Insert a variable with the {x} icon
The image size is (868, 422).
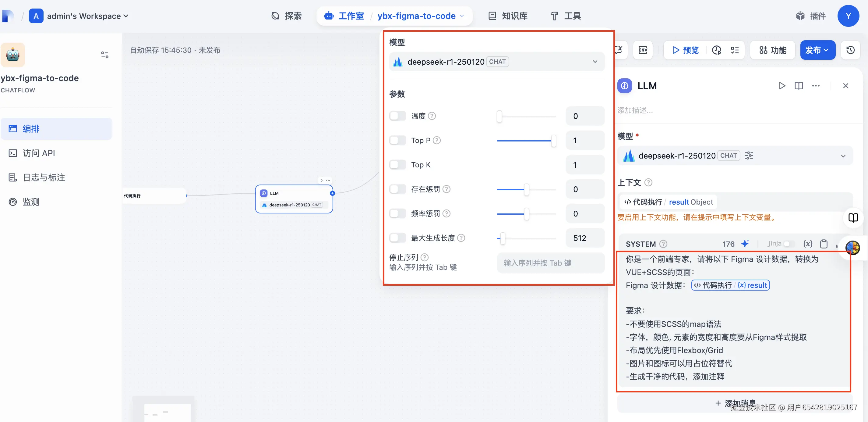pos(807,244)
